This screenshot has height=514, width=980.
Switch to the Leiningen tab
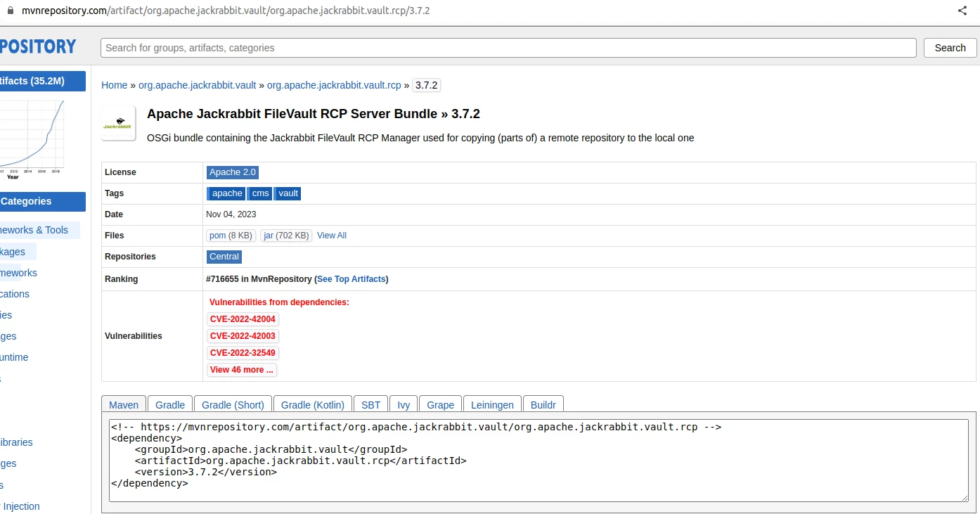tap(492, 404)
